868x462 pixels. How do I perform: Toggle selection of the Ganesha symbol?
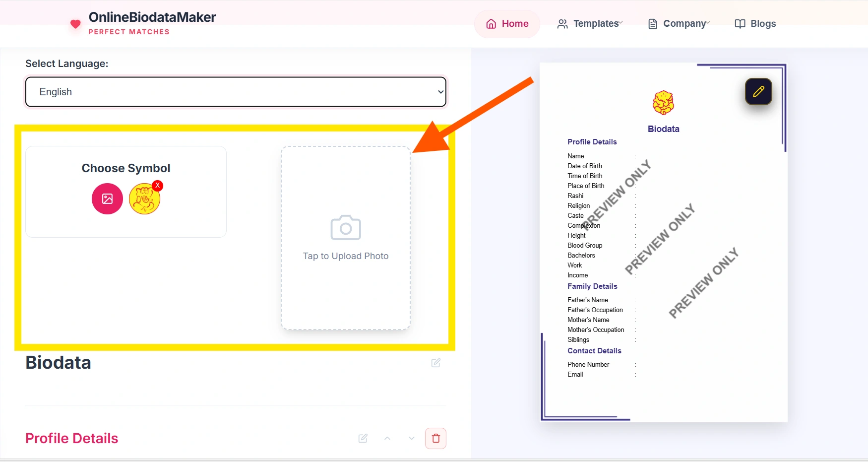click(x=144, y=198)
